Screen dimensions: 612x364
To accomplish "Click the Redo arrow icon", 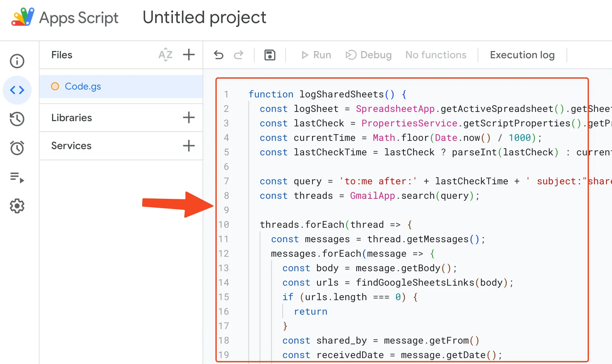I will pyautogui.click(x=238, y=55).
